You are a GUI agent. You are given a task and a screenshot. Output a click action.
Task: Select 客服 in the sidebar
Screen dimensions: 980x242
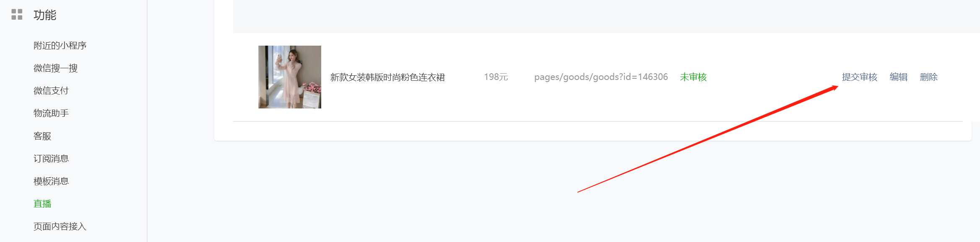point(42,136)
